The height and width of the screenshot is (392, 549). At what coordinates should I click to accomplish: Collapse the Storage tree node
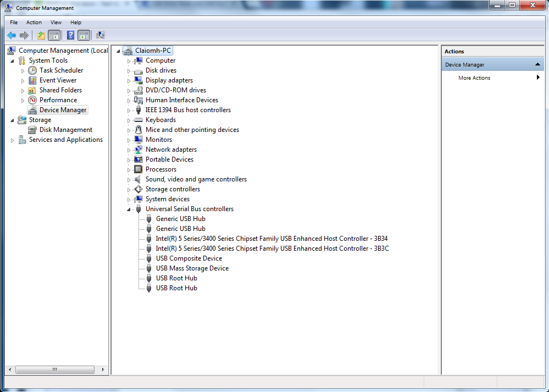(12, 120)
